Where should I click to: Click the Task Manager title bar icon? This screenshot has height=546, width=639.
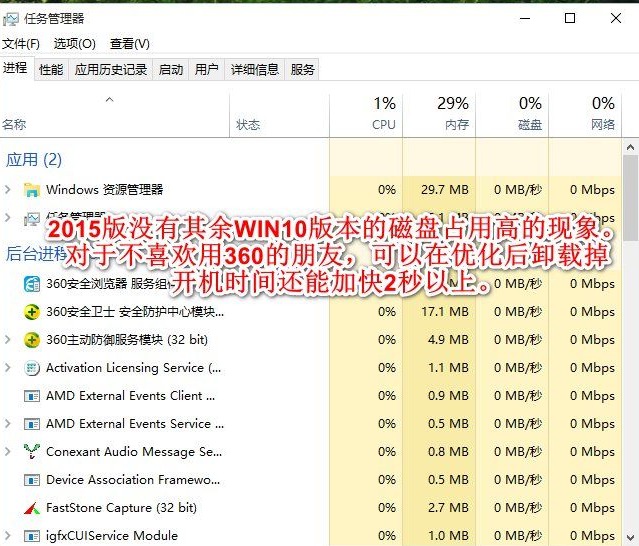tap(11, 19)
